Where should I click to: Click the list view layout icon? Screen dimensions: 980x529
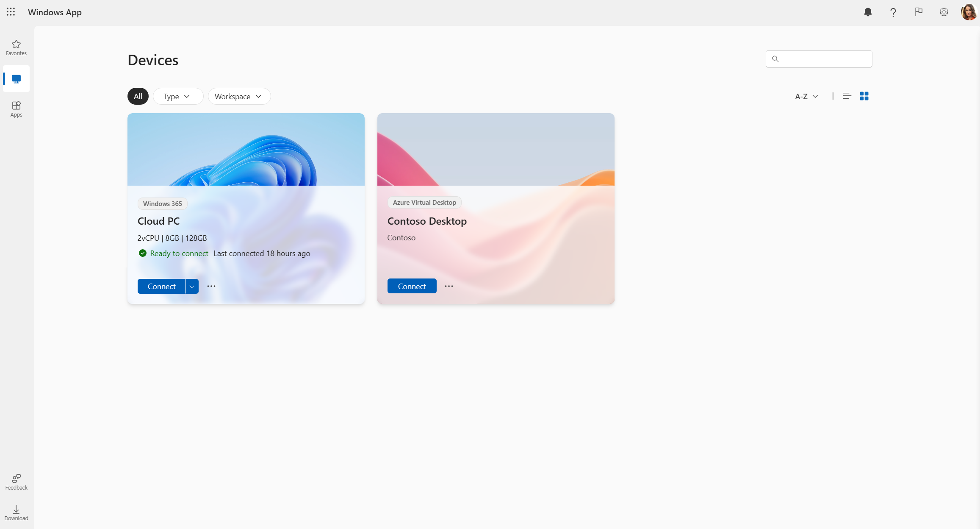click(x=847, y=96)
